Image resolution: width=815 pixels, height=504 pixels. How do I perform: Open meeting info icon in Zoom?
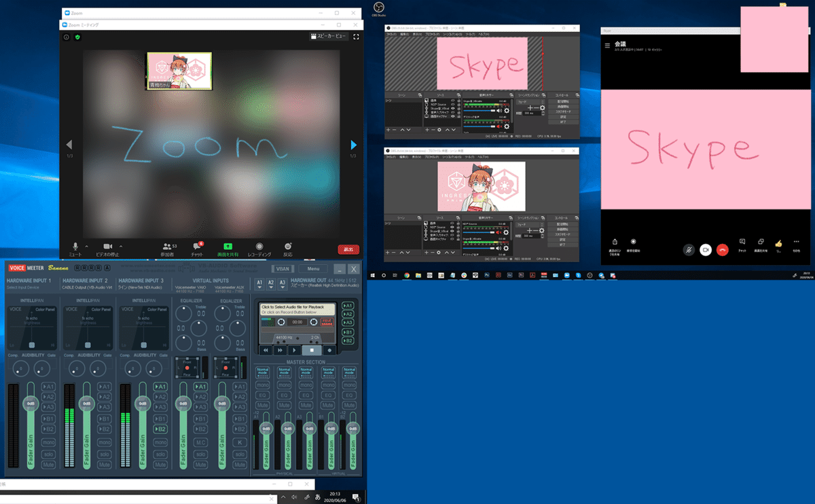[x=67, y=37]
